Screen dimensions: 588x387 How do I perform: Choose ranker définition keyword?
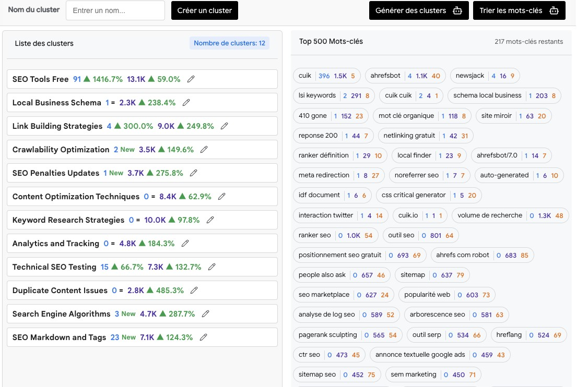click(340, 155)
